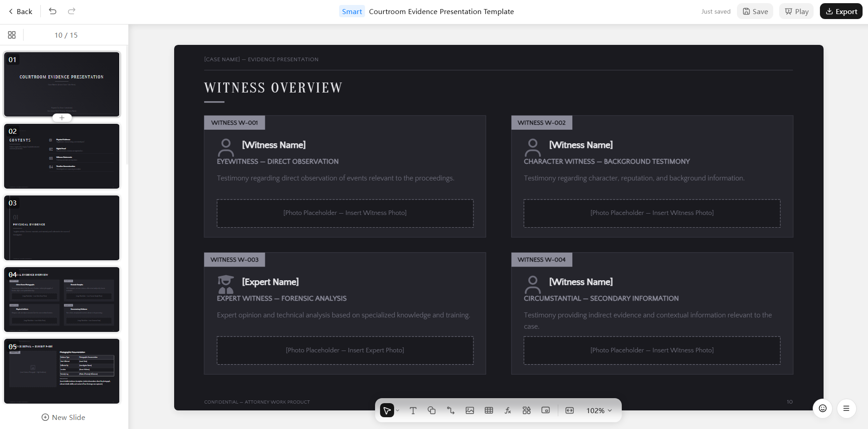Select the expert opinion description text
868x429 pixels.
coord(343,315)
